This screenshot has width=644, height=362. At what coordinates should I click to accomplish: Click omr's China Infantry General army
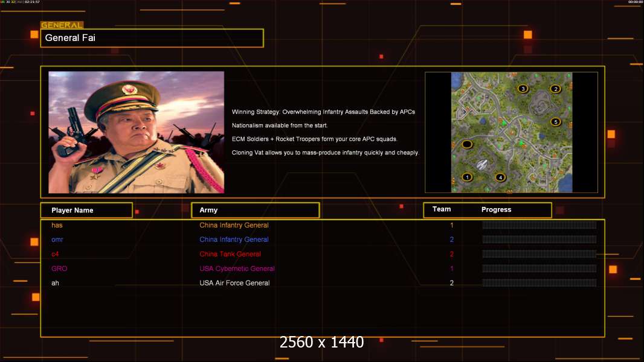point(234,240)
